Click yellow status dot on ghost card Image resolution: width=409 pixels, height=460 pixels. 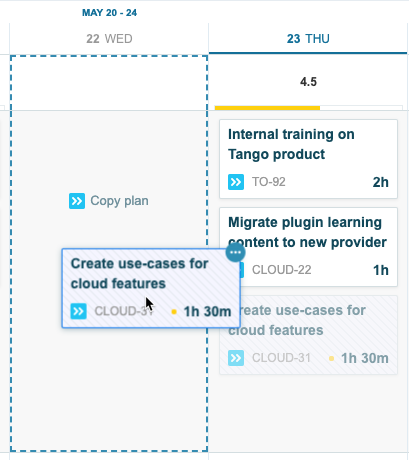[331, 358]
